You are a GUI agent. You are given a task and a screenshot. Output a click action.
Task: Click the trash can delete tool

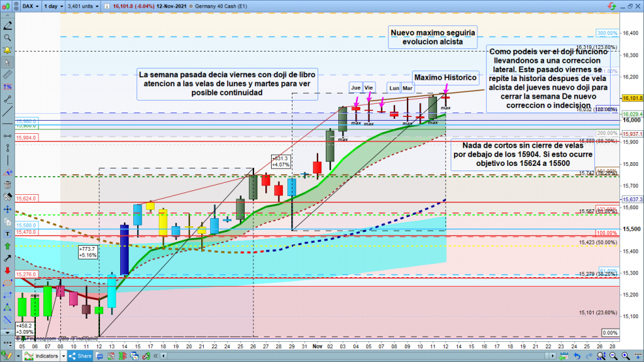coord(8,184)
